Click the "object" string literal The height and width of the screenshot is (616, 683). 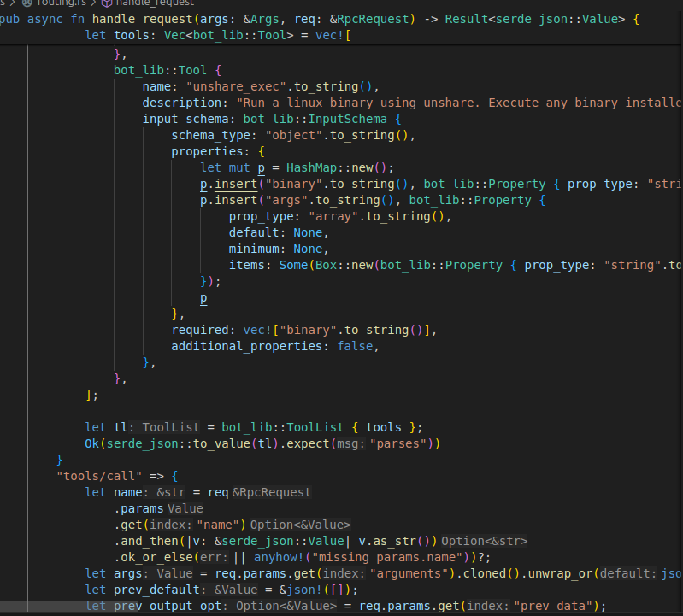click(x=293, y=135)
